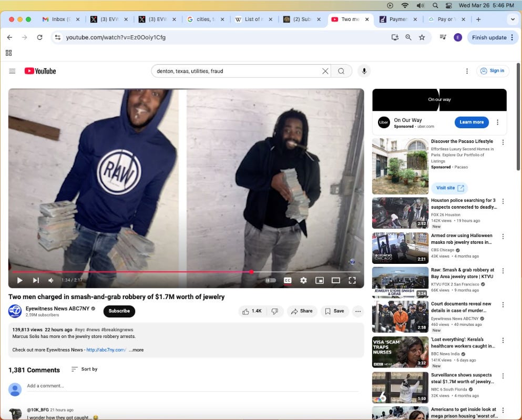This screenshot has width=522, height=420.
Task: Click the Add a comment field
Action: click(193, 386)
